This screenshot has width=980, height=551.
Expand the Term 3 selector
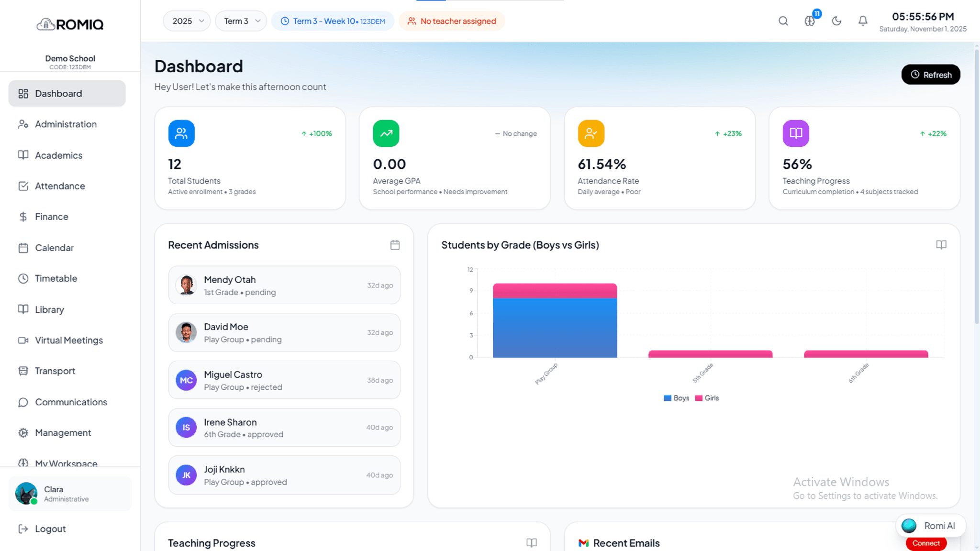(x=241, y=21)
